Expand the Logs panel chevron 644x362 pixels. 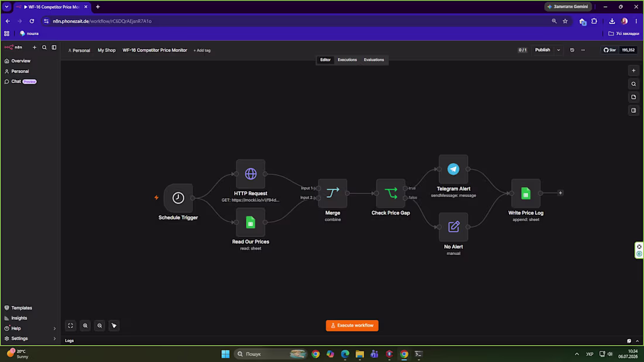point(638,341)
